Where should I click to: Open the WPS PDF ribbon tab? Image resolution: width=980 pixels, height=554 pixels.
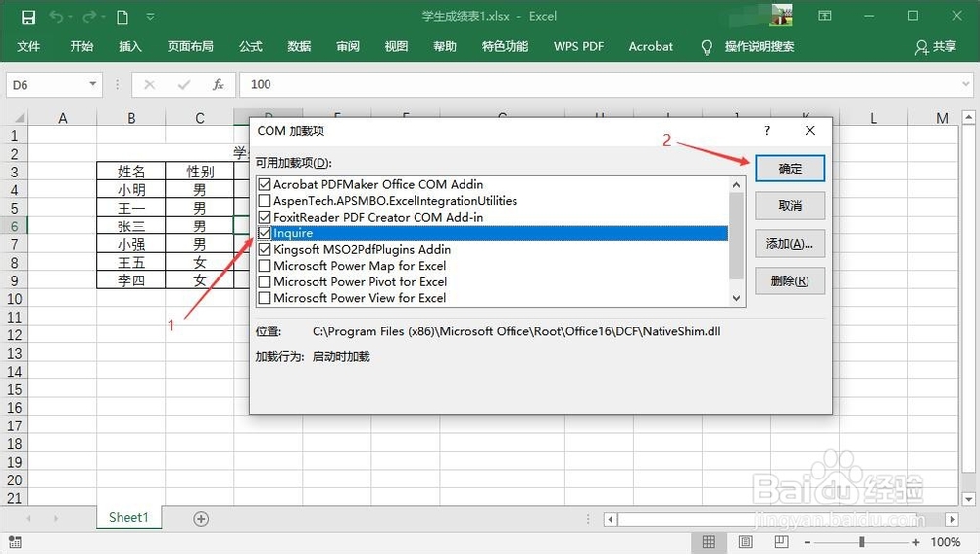click(579, 47)
